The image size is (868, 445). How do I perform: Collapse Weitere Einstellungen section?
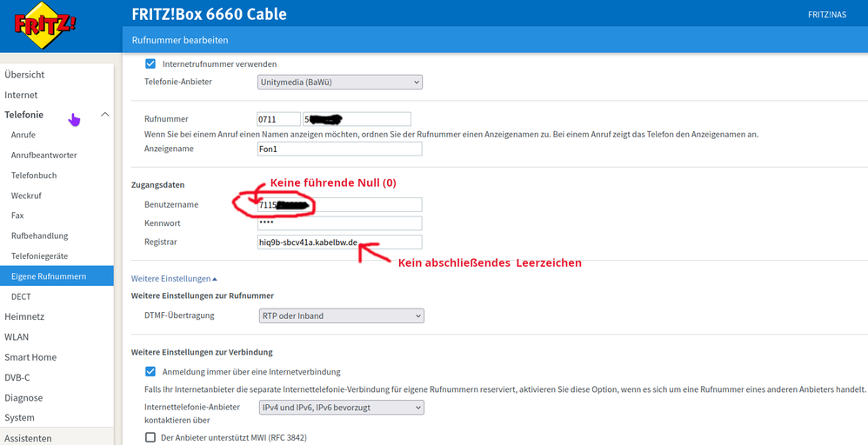[174, 278]
